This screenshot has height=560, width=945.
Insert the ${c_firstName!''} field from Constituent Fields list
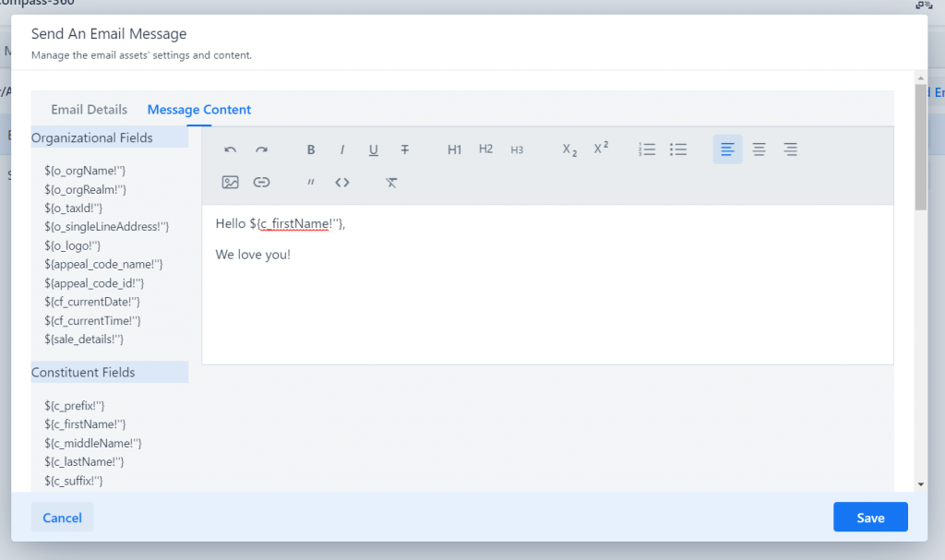click(85, 424)
